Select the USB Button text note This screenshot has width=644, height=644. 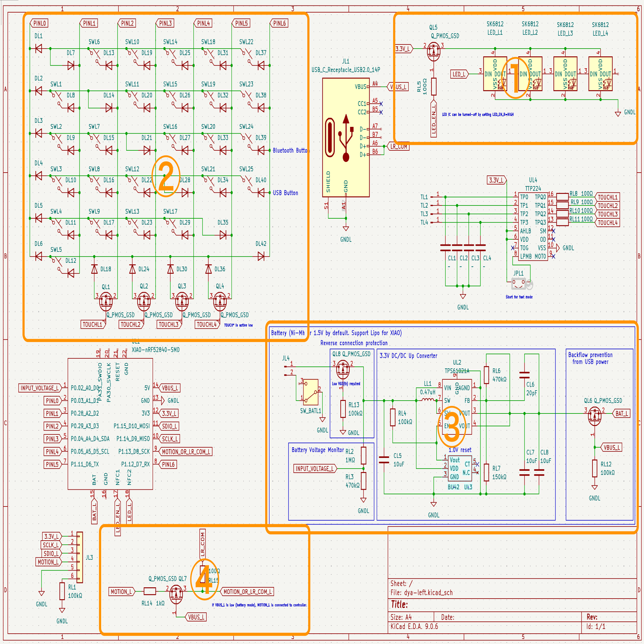coord(285,193)
